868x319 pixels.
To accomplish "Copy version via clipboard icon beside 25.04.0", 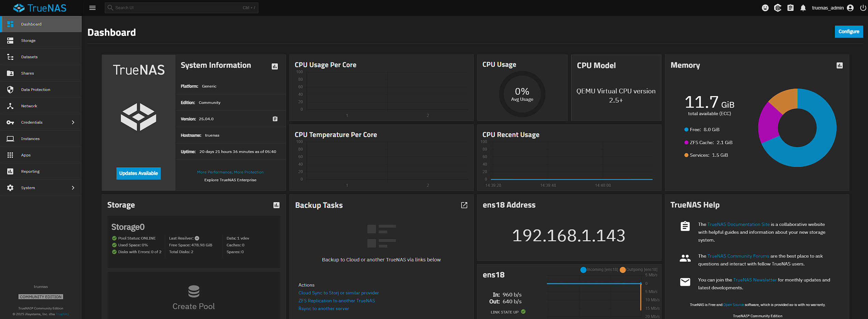I will 275,119.
